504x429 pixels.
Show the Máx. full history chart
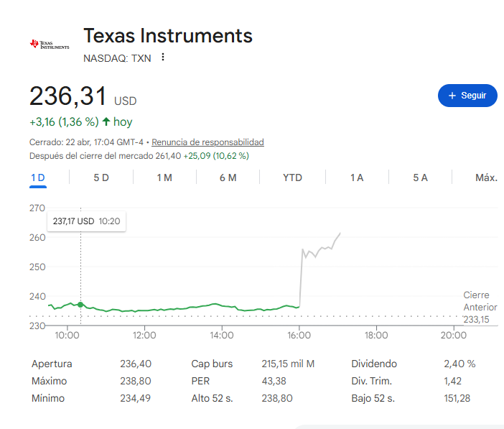point(486,177)
